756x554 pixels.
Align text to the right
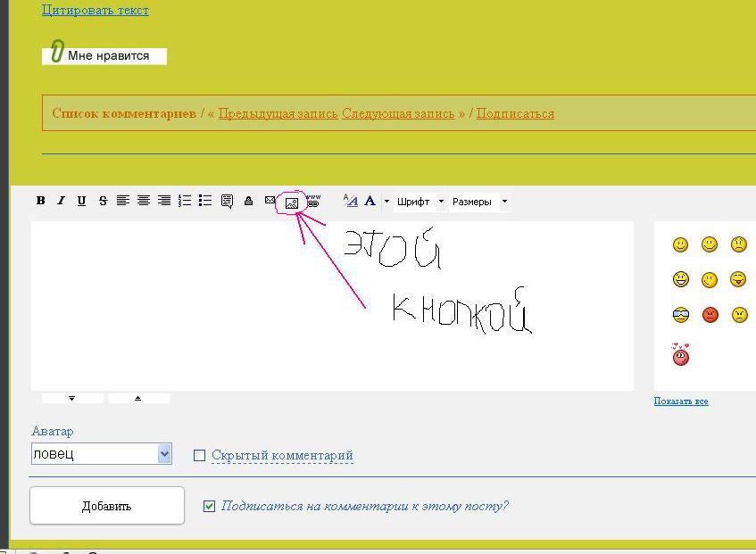pyautogui.click(x=164, y=201)
